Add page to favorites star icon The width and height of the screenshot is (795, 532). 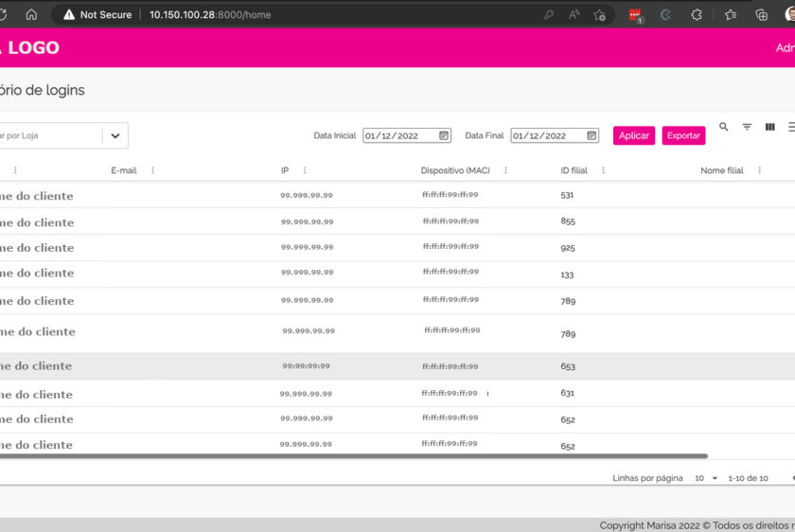599,15
